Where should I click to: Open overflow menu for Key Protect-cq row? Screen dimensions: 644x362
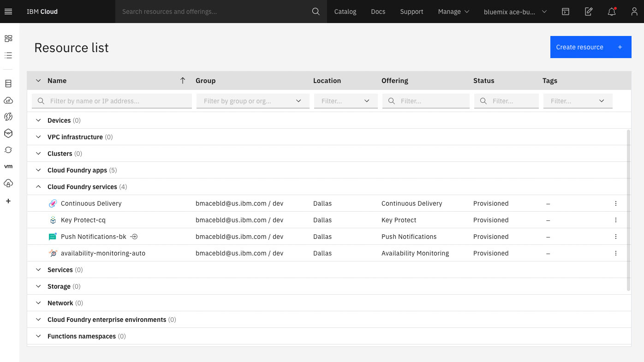tap(616, 220)
